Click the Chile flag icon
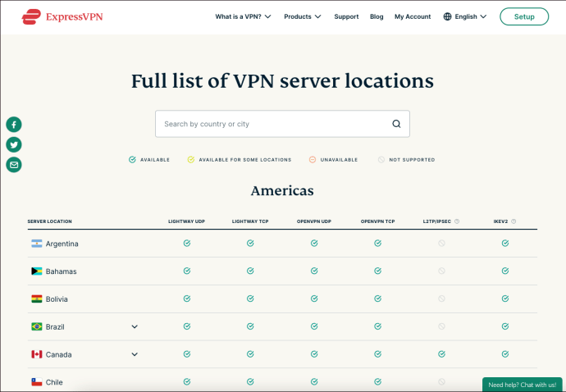 36,382
